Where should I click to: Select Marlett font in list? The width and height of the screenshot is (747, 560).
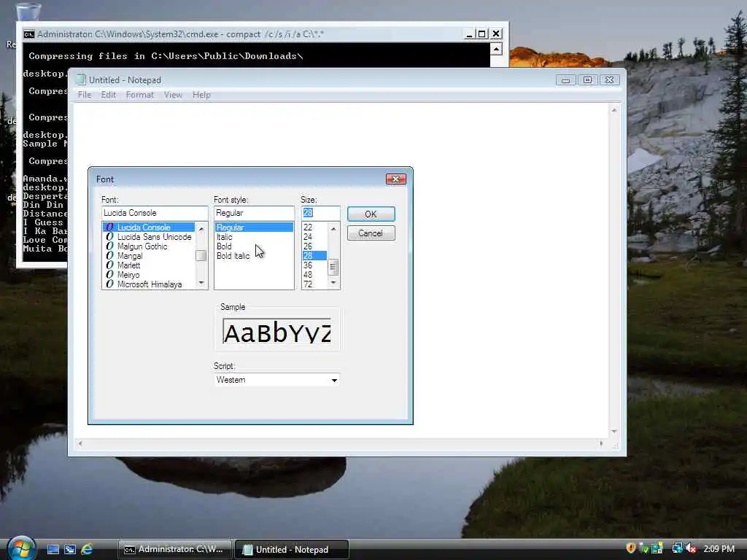click(149, 265)
